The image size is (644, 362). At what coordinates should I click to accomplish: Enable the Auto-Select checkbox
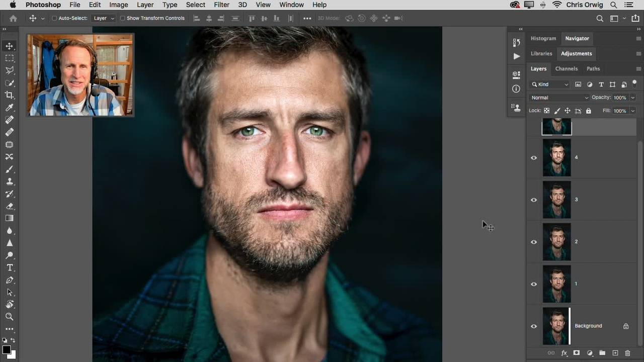tap(54, 18)
